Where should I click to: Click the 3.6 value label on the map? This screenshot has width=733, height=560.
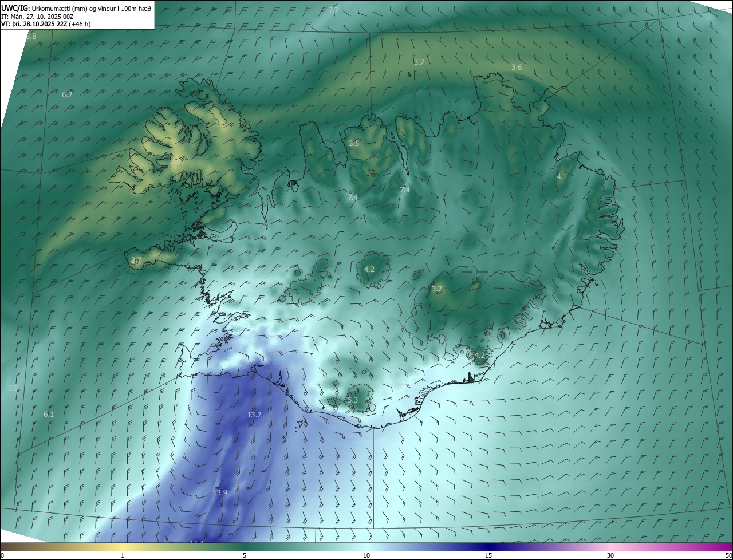point(517,67)
